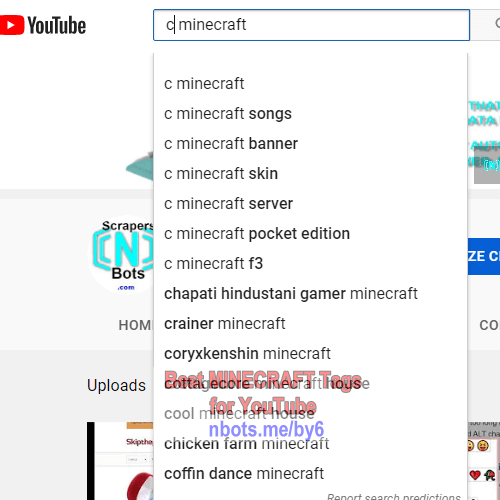The image size is (500, 500).
Task: Select 'chicken farm minecraft' suggestion
Action: click(310, 444)
